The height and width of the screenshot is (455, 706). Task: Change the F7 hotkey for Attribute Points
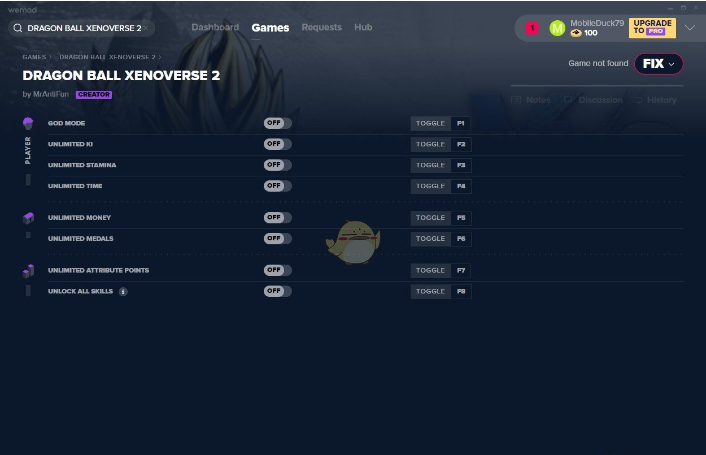[x=461, y=270]
